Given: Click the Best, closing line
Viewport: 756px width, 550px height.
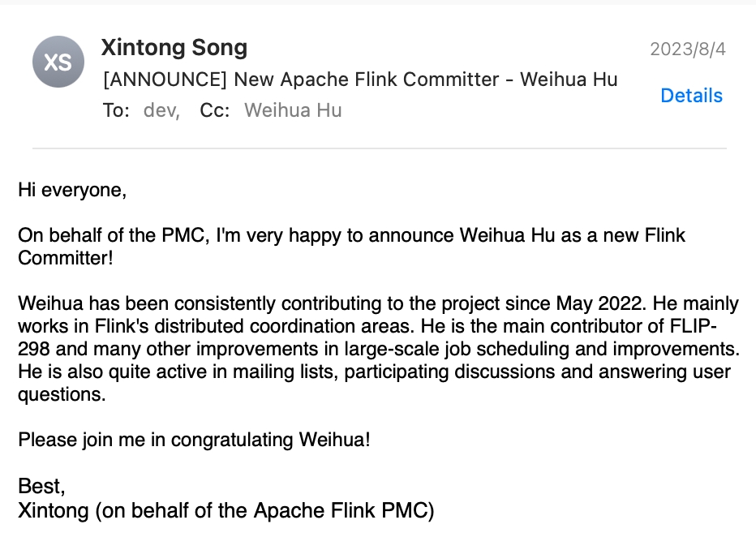Looking at the screenshot, I should [x=41, y=486].
